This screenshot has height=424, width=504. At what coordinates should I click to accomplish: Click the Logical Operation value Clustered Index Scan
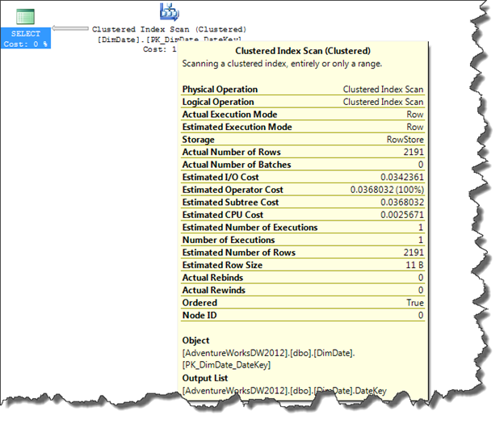coord(383,102)
